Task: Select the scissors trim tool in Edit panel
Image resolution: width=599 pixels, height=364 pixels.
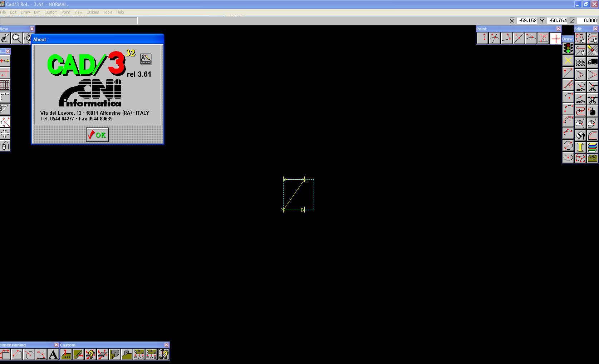Action: tap(593, 88)
